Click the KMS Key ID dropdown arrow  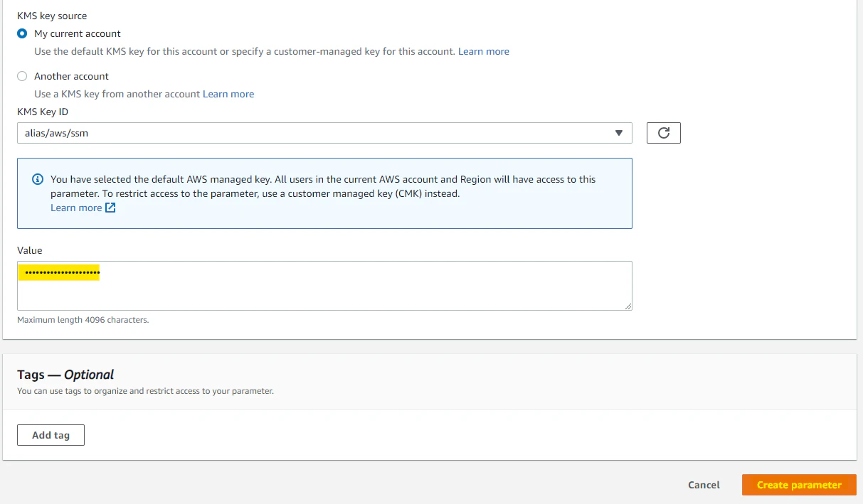pyautogui.click(x=618, y=133)
